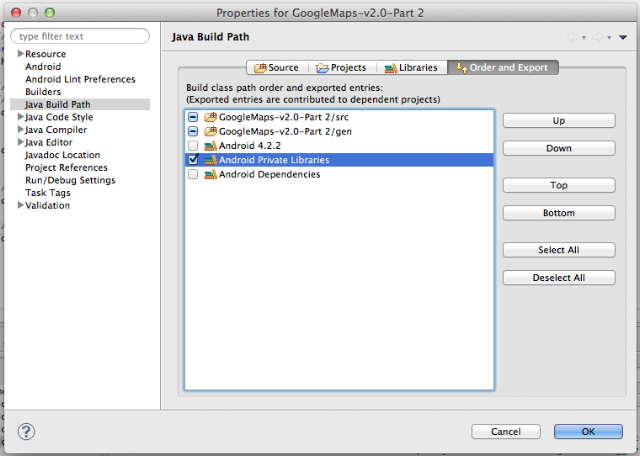Screen dimensions: 640x456
Task: Select the Java Editor label
Action: [49, 142]
